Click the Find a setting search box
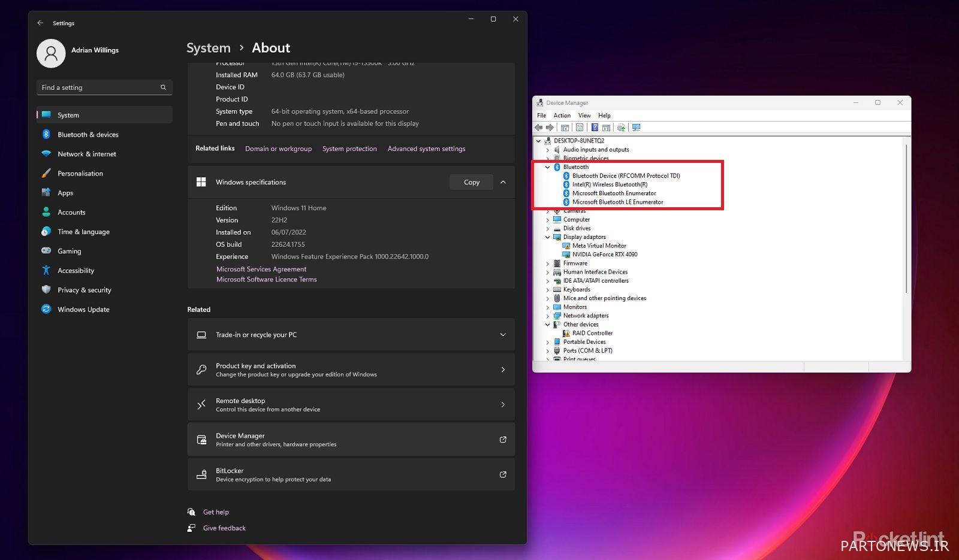 click(x=104, y=87)
